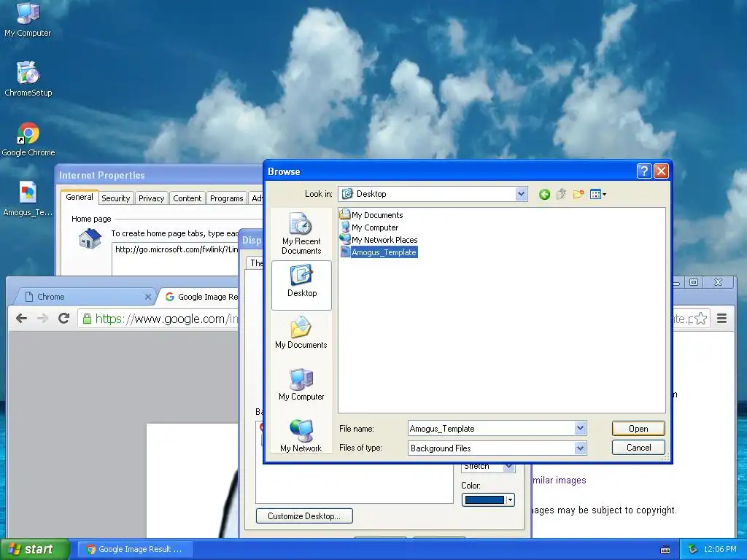Open the View Menu icon in Browse dialog
Screen dimensions: 747x560
(x=598, y=194)
